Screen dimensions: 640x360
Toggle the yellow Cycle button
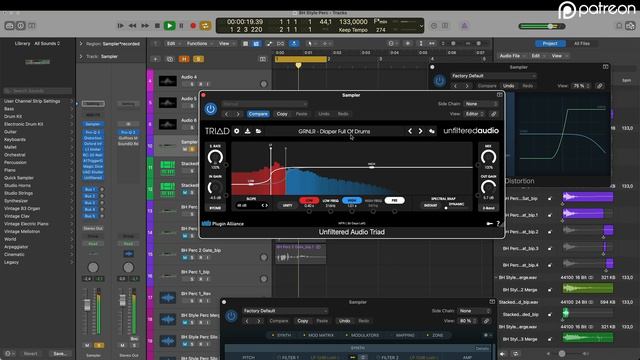[x=205, y=26]
